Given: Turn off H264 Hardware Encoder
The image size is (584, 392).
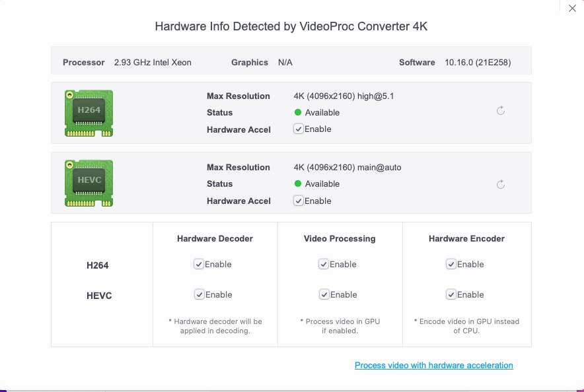Looking at the screenshot, I should pos(451,265).
